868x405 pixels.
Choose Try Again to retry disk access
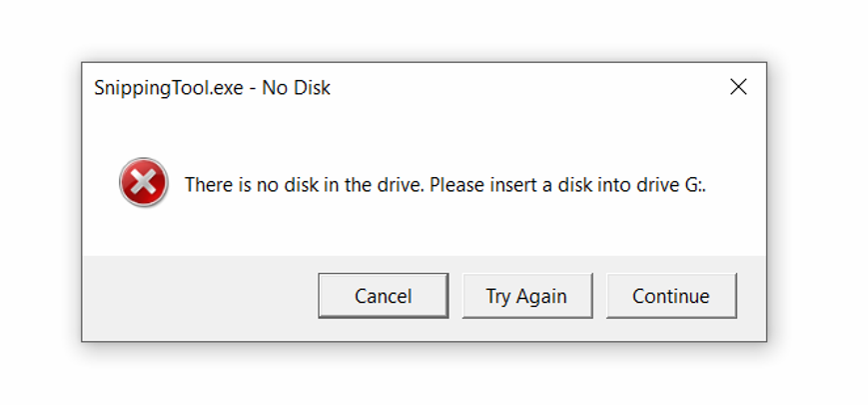coord(527,295)
